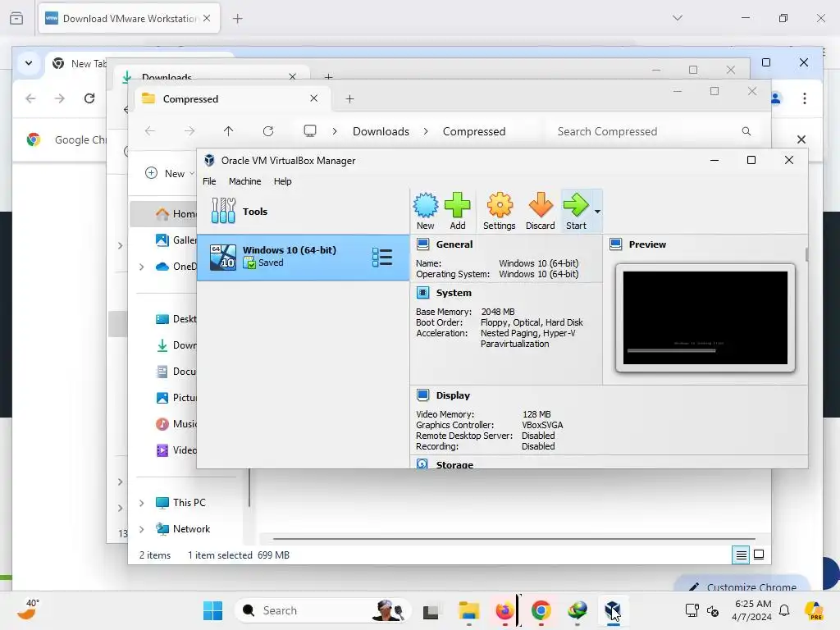Screen dimensions: 840x630
Task: Go up one folder in Explorer
Action: [228, 131]
